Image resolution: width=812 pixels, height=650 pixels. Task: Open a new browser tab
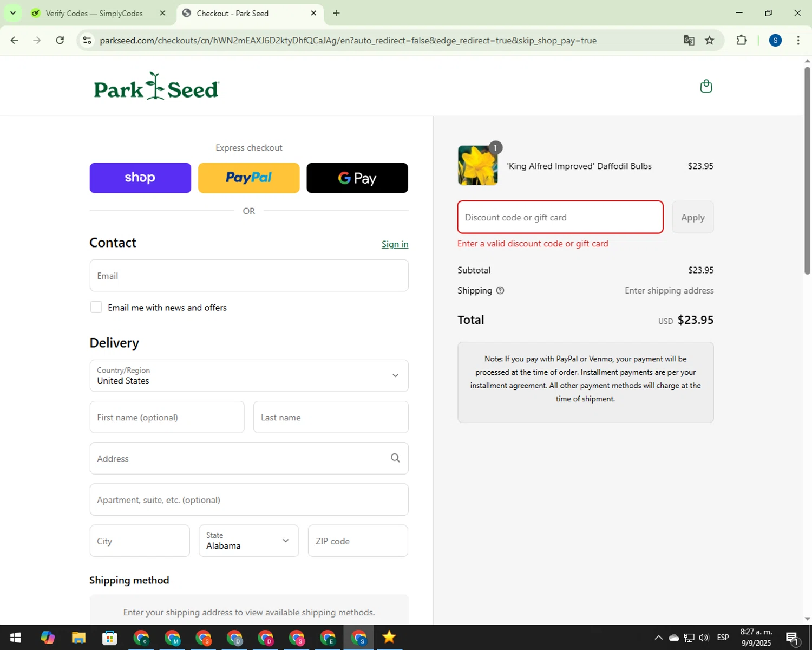tap(336, 13)
